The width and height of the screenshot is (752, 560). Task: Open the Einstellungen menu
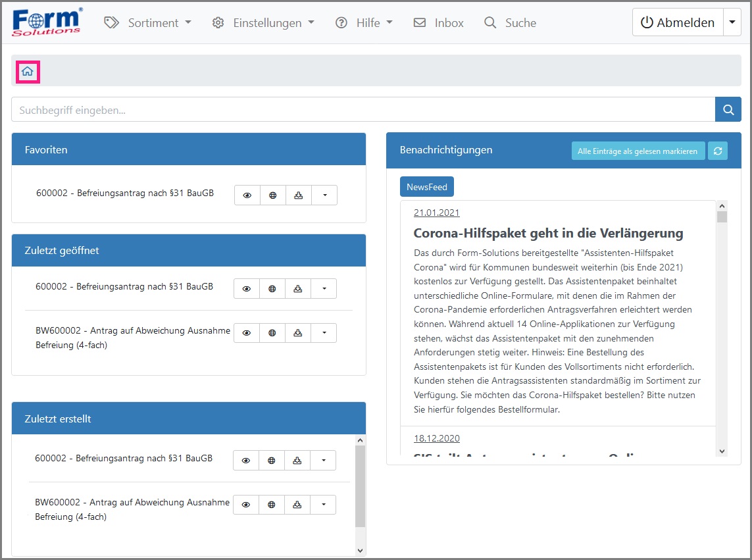(263, 23)
